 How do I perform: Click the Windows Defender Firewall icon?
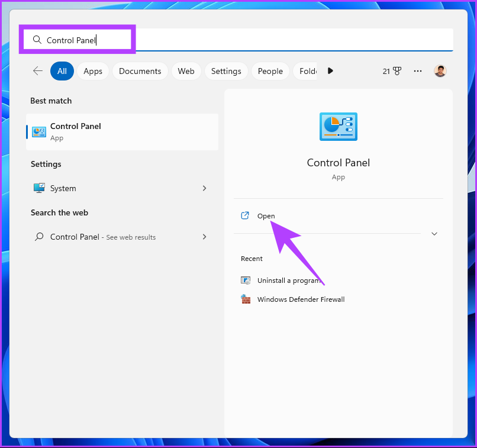click(246, 299)
